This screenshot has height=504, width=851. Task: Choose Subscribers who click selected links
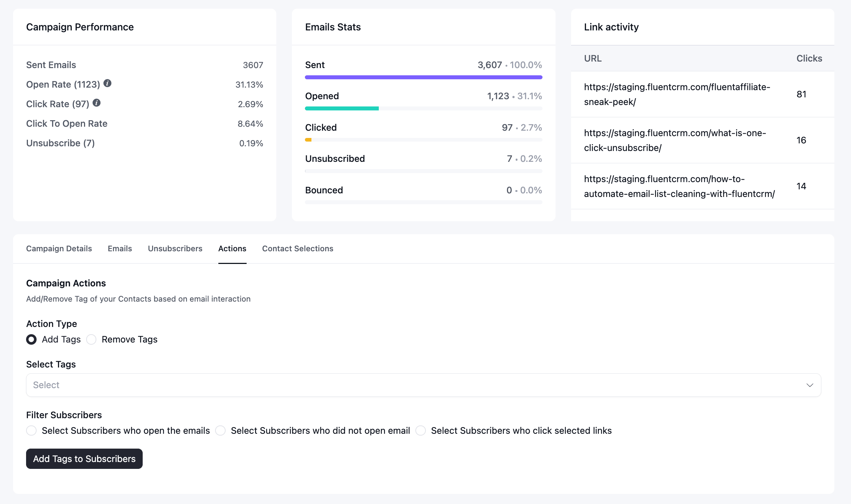421,430
